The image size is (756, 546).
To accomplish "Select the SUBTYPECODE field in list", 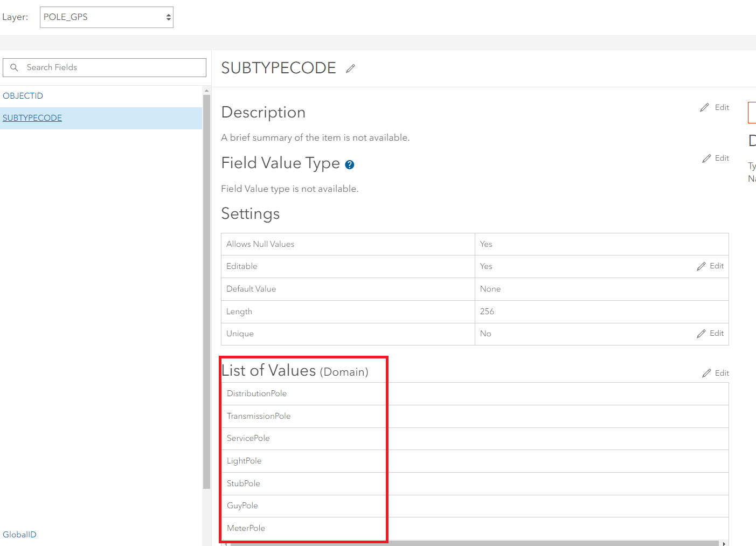I will tap(32, 118).
